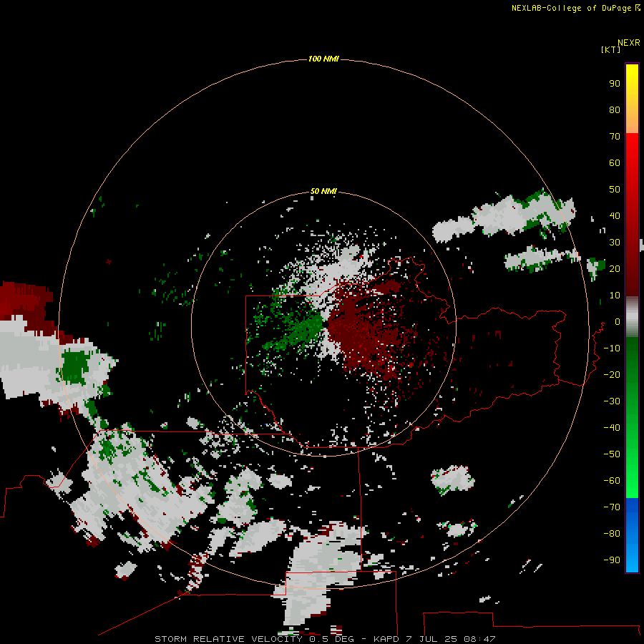Click the 100 NMI range ring label
Screen dimensions: 644x644
pyautogui.click(x=323, y=59)
